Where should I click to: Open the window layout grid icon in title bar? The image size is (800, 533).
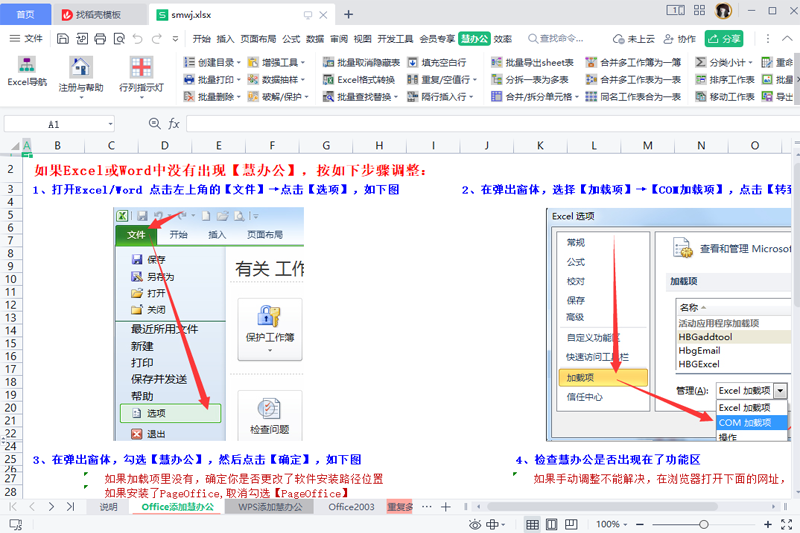point(699,10)
